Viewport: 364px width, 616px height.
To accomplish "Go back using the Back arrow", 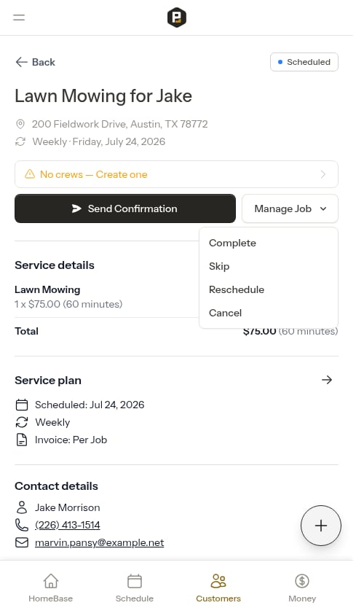I will [x=35, y=62].
